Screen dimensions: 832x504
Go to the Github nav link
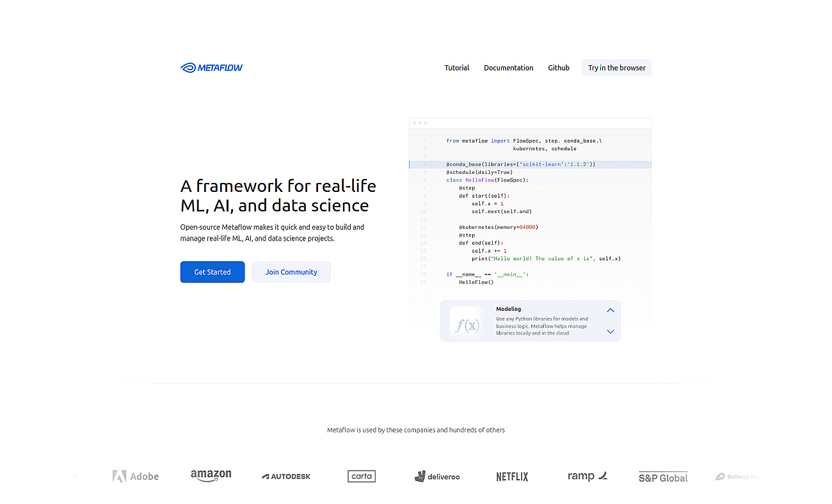point(559,68)
